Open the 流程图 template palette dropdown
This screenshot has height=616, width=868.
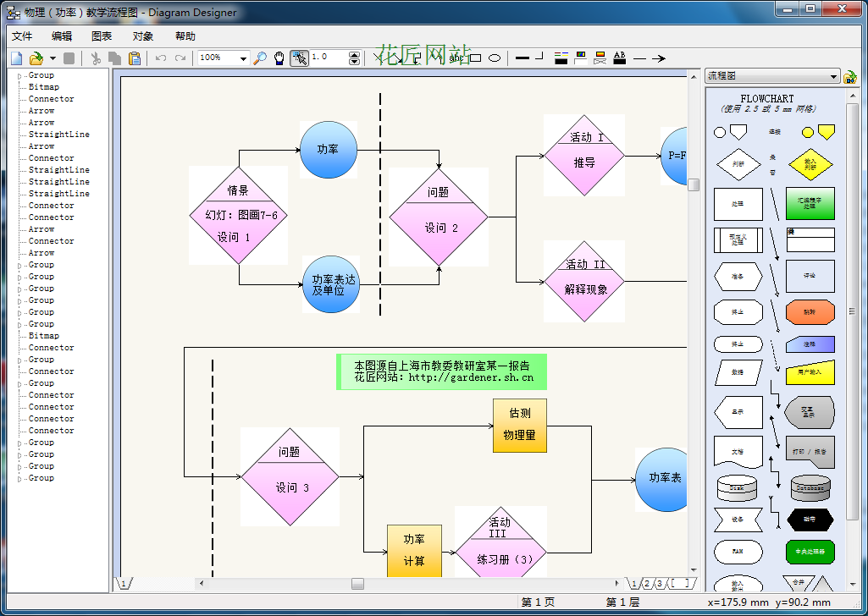833,76
